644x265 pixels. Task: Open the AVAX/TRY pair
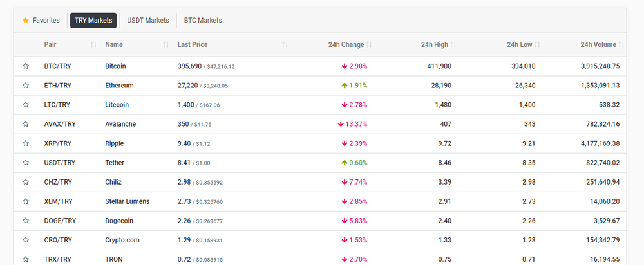(60, 124)
